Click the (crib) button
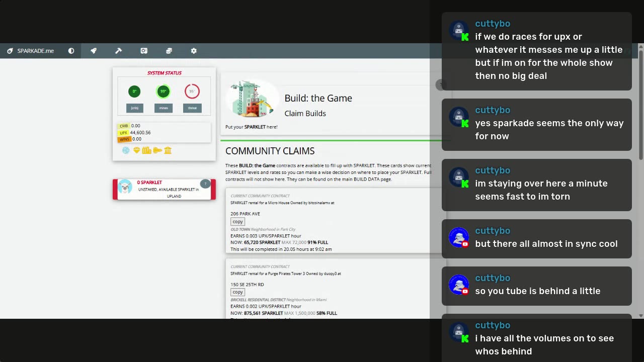644x362 pixels. [134, 108]
